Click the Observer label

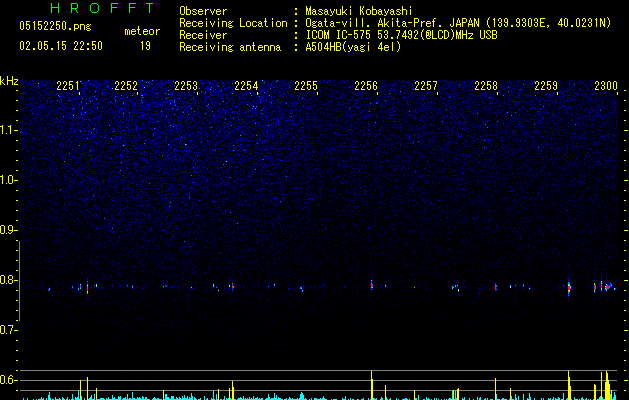tap(203, 11)
